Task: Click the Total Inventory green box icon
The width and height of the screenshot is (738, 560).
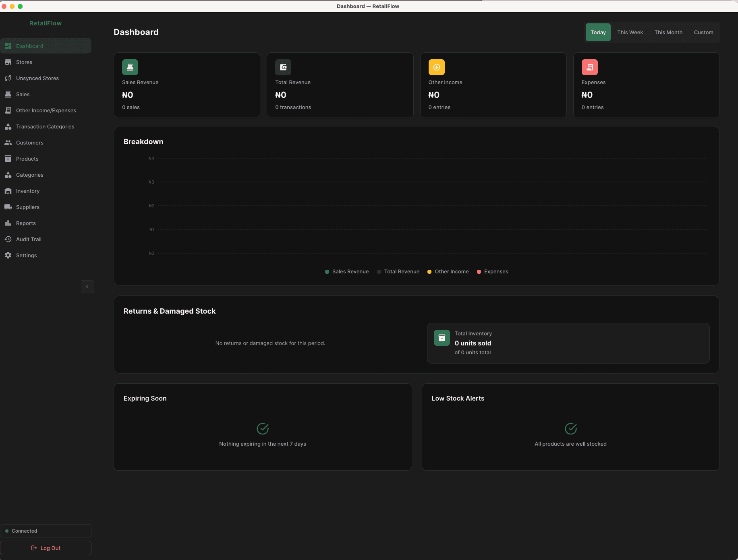Action: (442, 338)
